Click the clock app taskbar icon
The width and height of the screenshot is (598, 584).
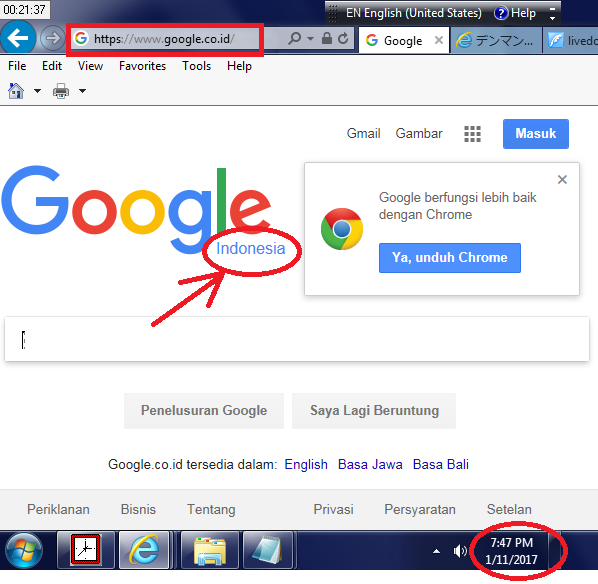[x=85, y=550]
